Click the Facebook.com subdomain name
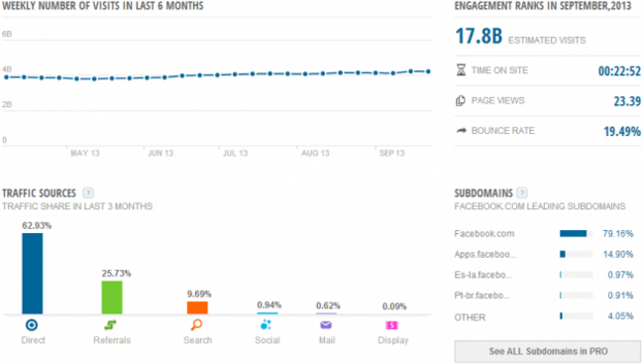 pyautogui.click(x=484, y=234)
